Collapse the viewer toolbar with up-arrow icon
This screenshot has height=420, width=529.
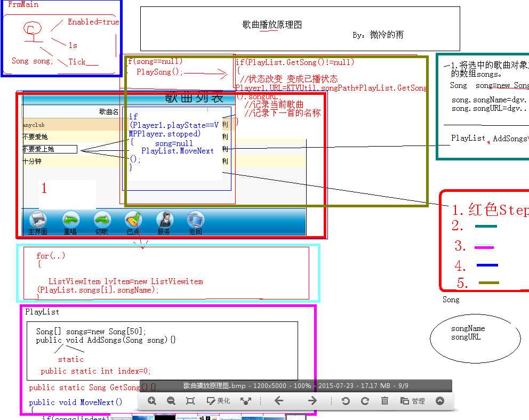[440, 401]
